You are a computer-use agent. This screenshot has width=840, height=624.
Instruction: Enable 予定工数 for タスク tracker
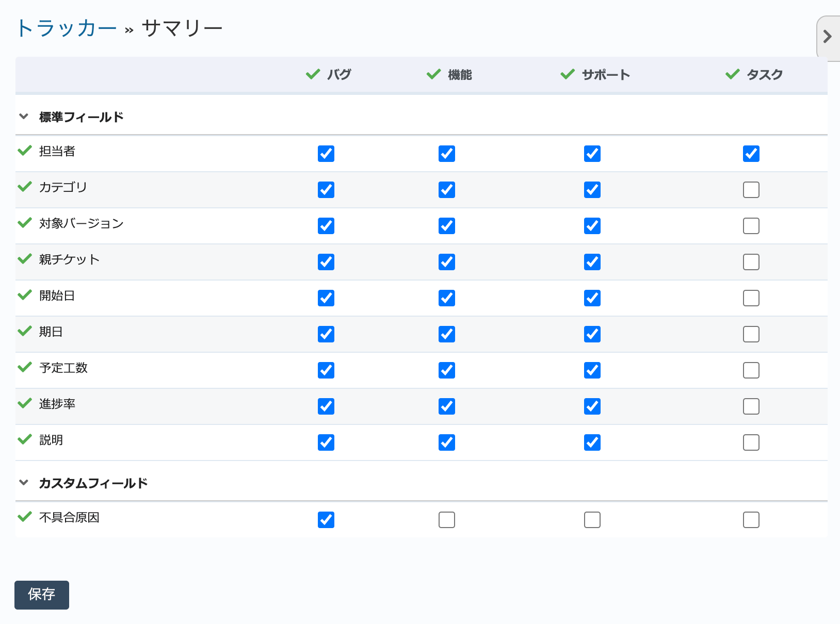click(x=751, y=370)
